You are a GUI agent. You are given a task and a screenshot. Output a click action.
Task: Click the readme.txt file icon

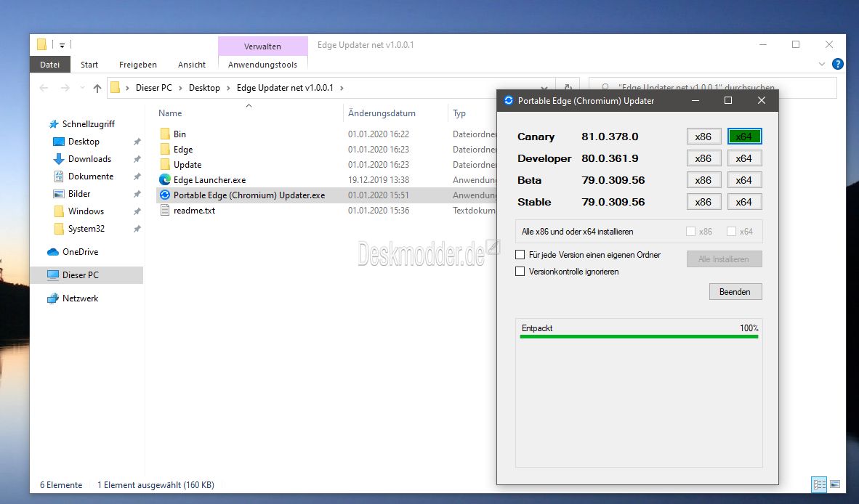165,210
